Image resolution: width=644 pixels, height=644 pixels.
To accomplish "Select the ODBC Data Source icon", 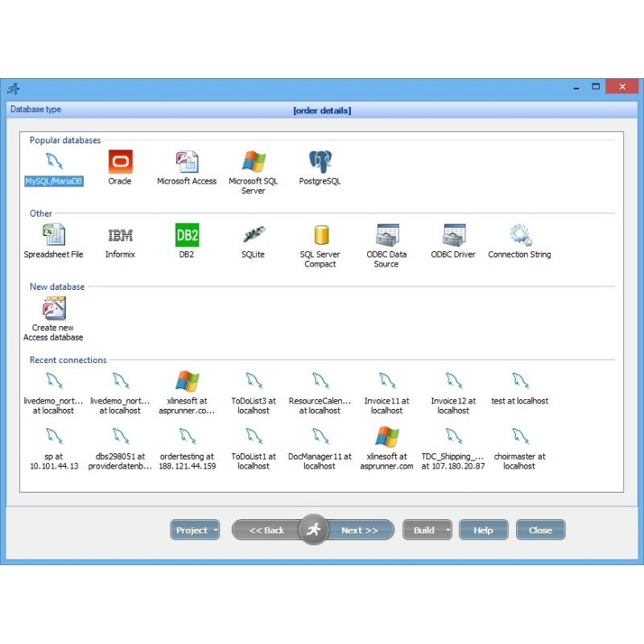I will [x=387, y=235].
